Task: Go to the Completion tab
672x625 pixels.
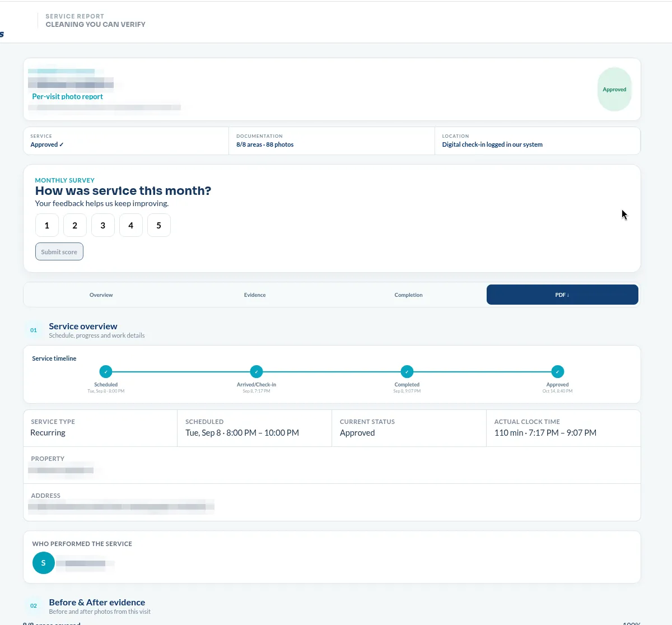Action: 409,295
